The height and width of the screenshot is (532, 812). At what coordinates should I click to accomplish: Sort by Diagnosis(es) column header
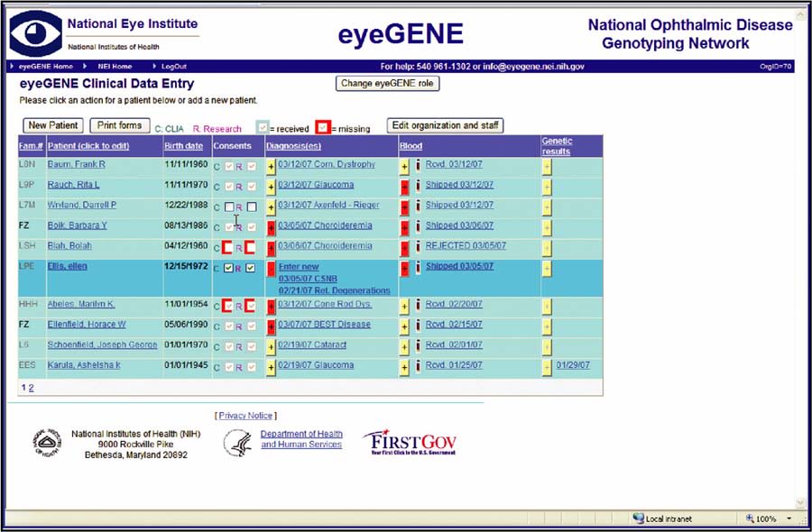293,146
